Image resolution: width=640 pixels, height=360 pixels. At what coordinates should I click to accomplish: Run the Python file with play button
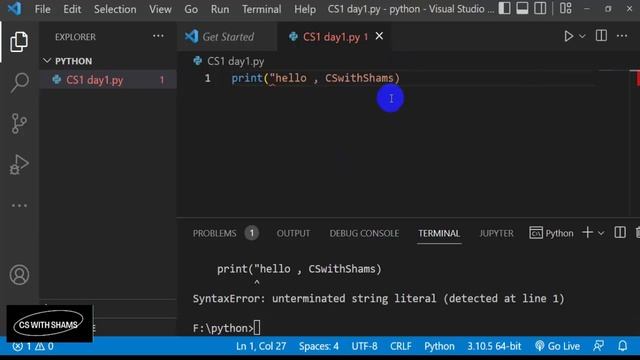click(568, 36)
